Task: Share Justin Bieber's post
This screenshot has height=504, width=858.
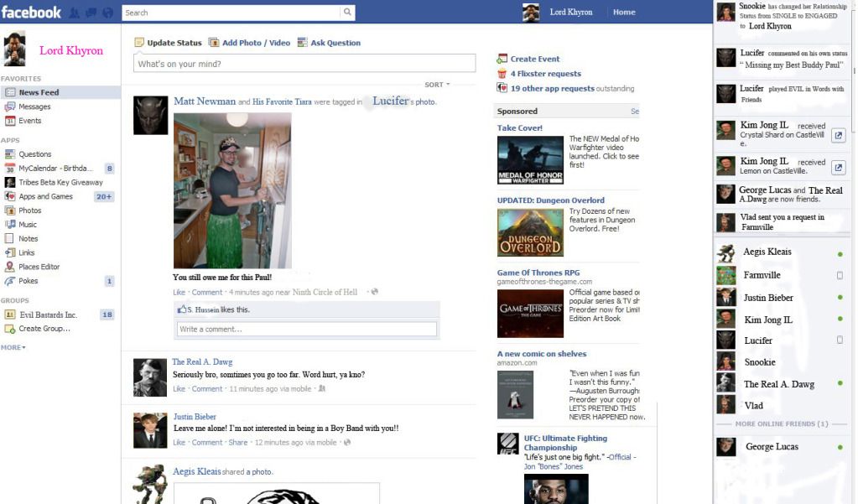Action: 238,443
